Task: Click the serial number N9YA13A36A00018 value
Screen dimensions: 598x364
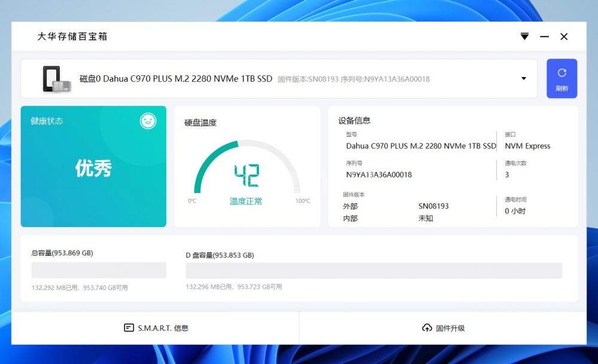Action: coord(379,175)
